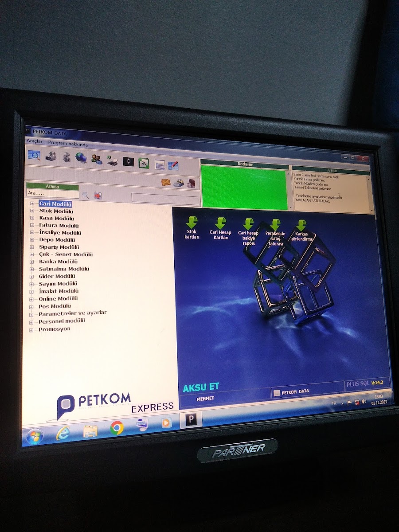Click the table with pencil icon
399x532 pixels.
pos(173,165)
